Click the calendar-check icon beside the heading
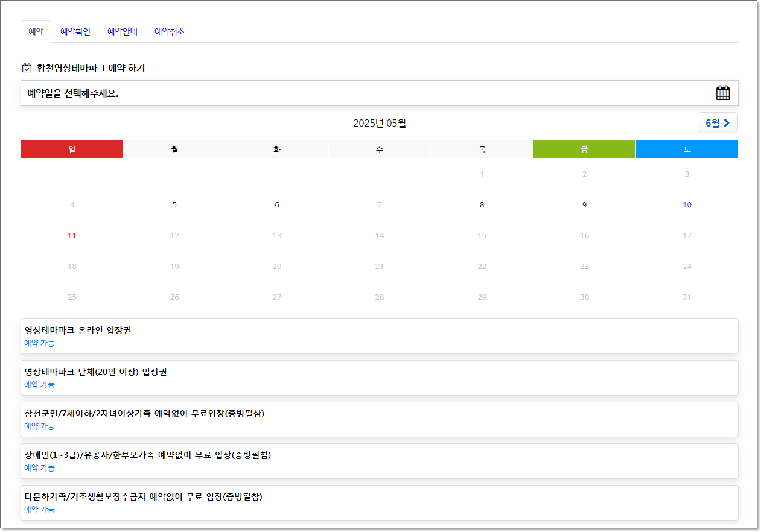Viewport: 761px width, 532px height. pyautogui.click(x=27, y=68)
